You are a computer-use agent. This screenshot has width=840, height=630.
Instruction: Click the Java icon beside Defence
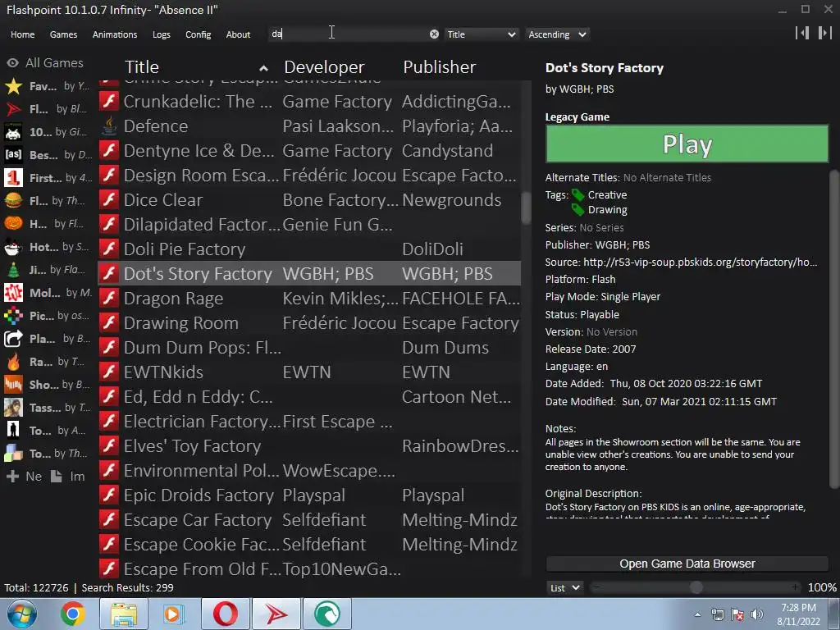pos(109,126)
